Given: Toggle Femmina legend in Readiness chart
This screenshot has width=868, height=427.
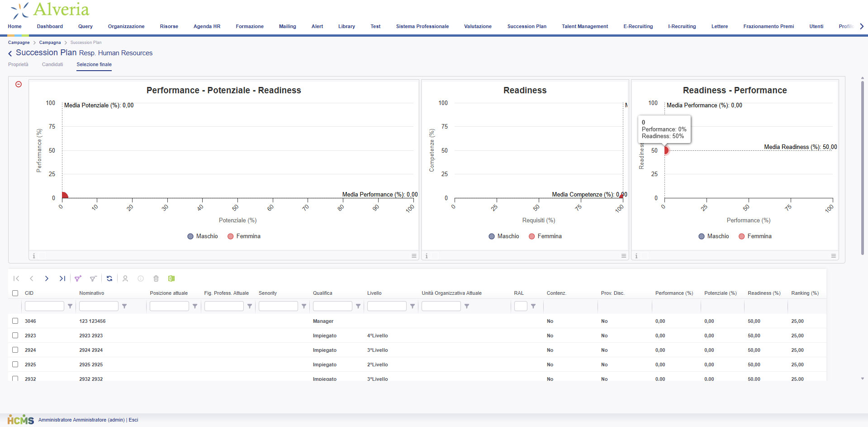Looking at the screenshot, I should [545, 236].
